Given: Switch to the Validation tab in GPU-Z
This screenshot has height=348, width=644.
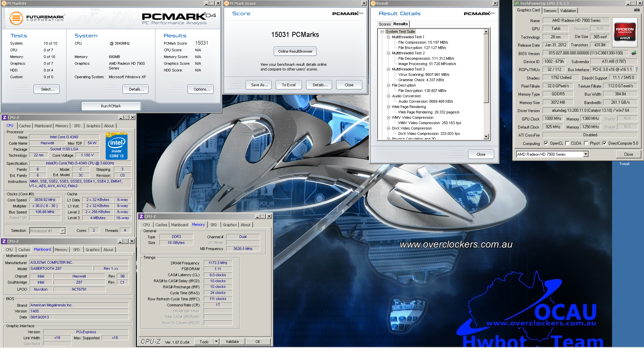Looking at the screenshot, I should point(568,11).
